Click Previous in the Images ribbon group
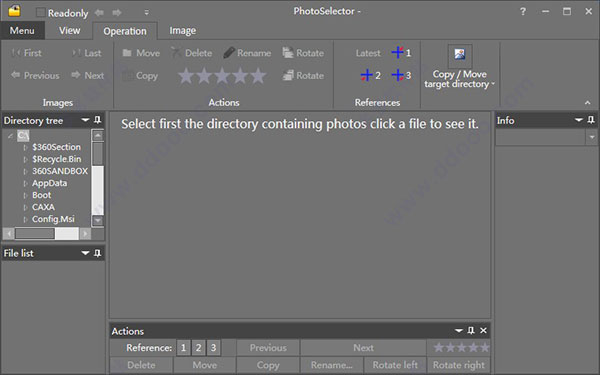600x375 pixels. pos(35,75)
